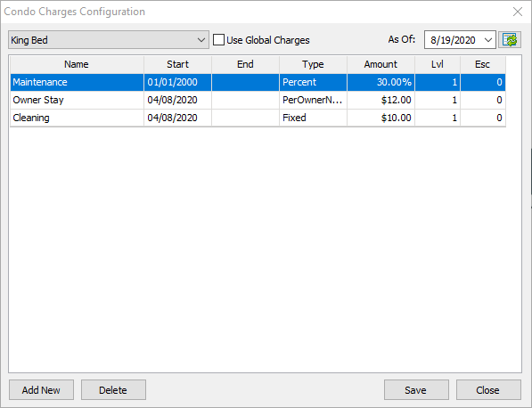The width and height of the screenshot is (532, 408).
Task: Click the Close button at bottom
Action: pos(488,390)
